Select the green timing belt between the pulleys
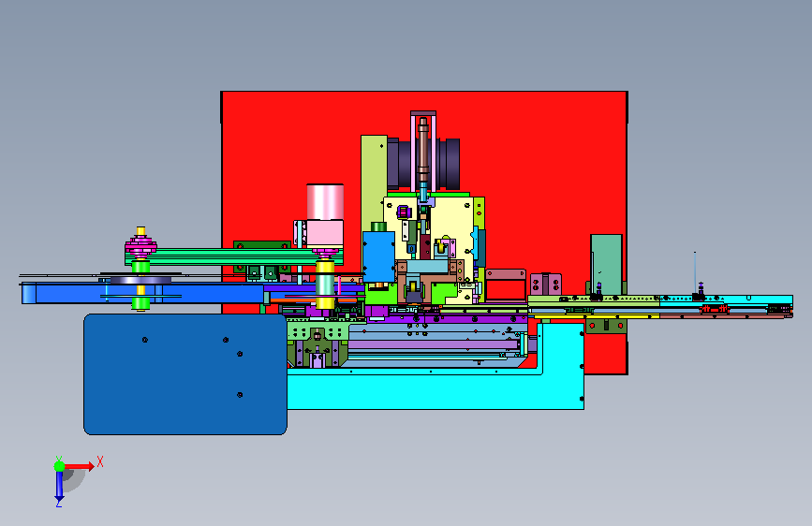The image size is (812, 526). tap(233, 256)
